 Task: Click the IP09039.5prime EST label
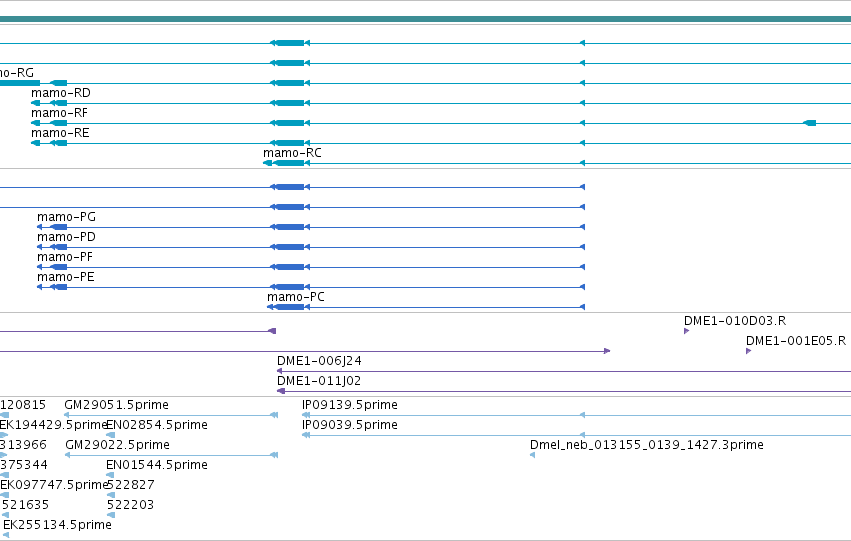point(350,425)
